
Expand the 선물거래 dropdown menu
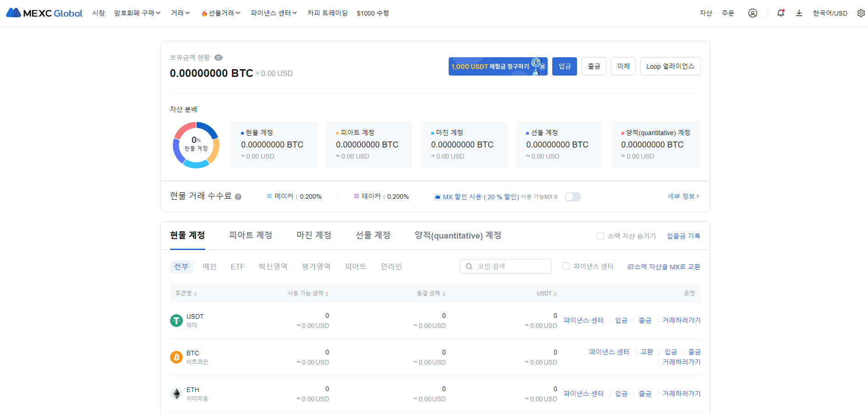[x=221, y=13]
